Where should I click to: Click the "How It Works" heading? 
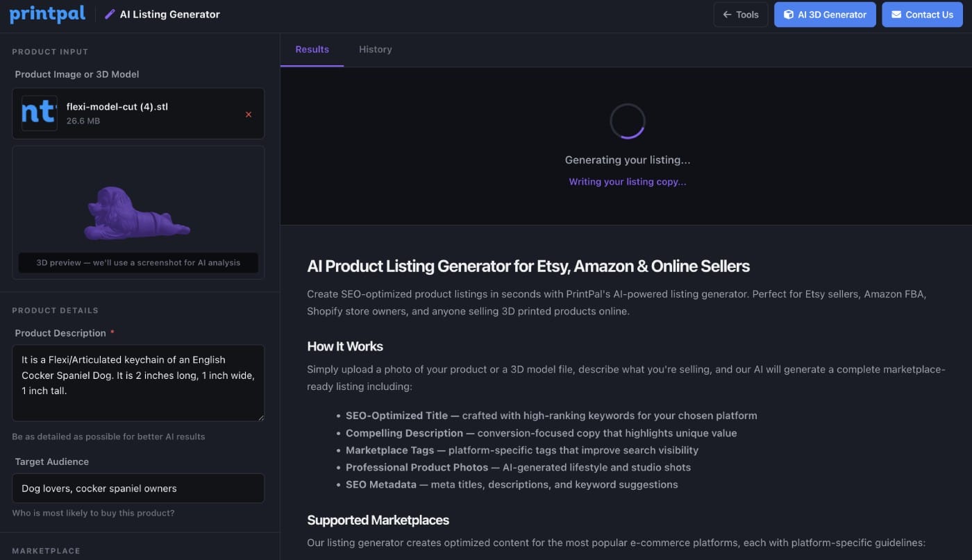click(345, 346)
